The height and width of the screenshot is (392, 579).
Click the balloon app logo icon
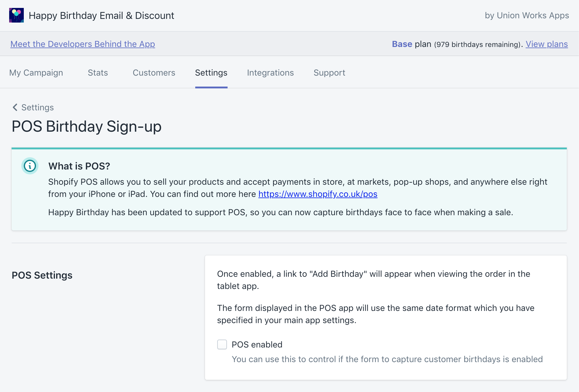16,15
